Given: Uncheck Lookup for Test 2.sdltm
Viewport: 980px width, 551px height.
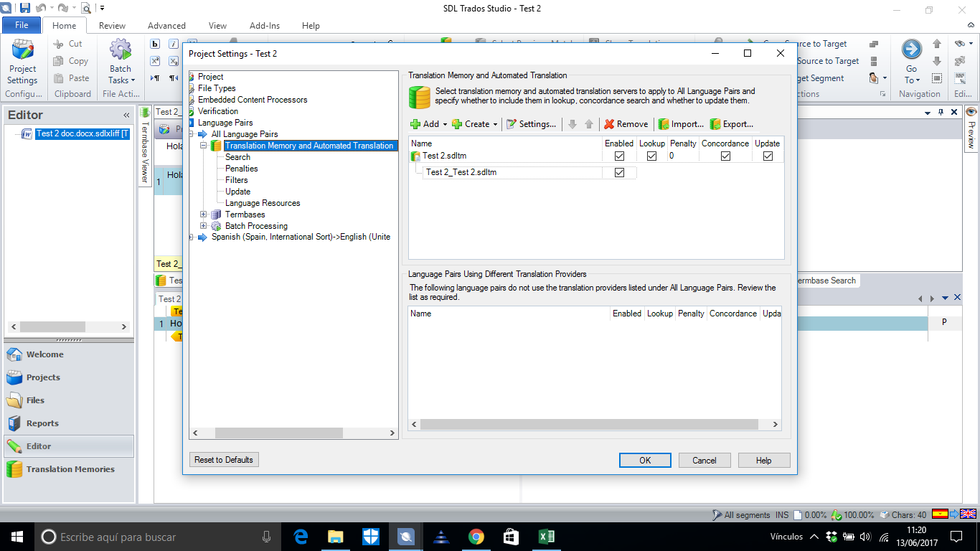Looking at the screenshot, I should click(651, 156).
